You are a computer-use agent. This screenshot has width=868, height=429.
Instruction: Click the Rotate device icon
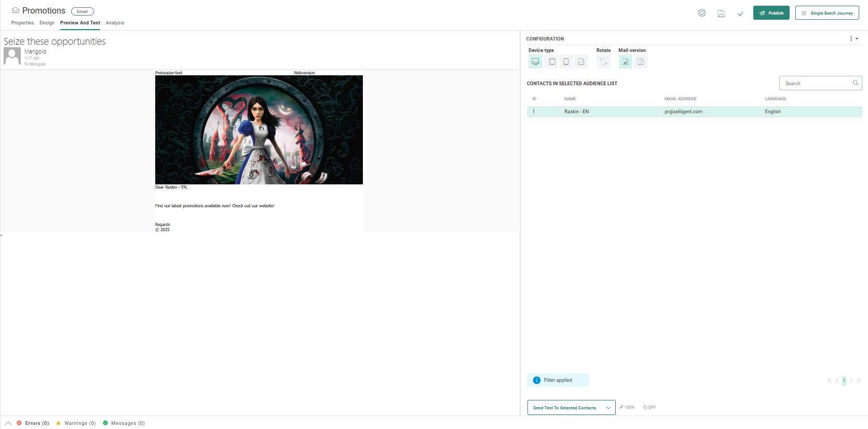tap(603, 62)
